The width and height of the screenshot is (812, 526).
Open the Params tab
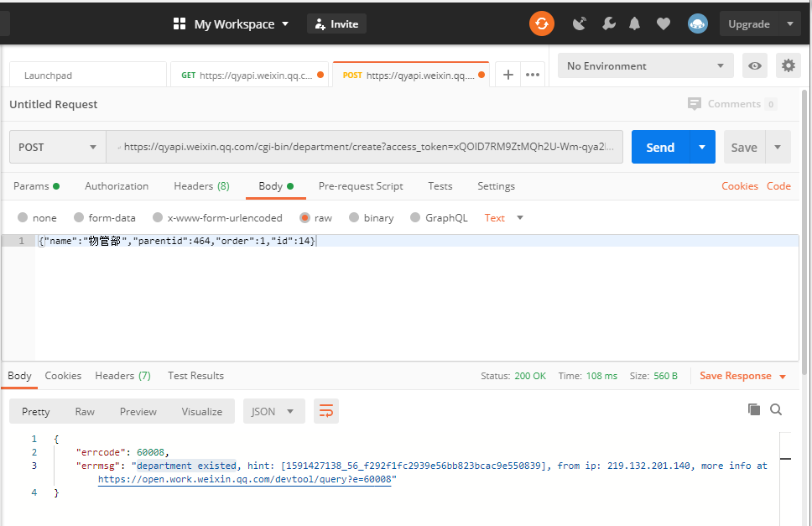[x=36, y=186]
